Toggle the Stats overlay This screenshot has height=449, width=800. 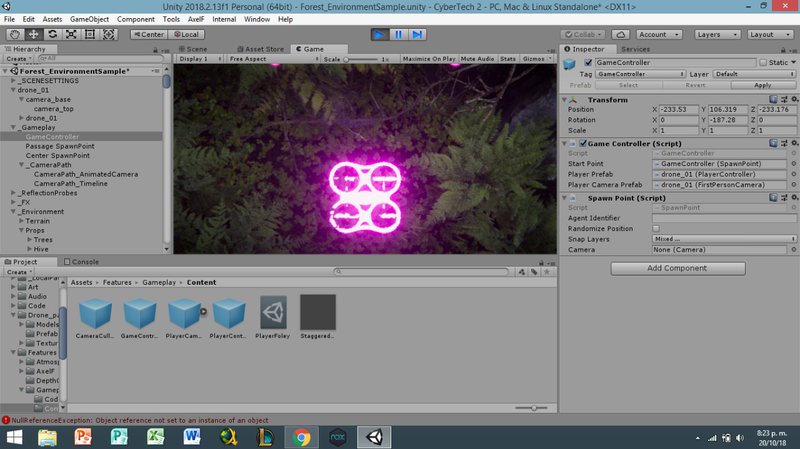point(508,59)
